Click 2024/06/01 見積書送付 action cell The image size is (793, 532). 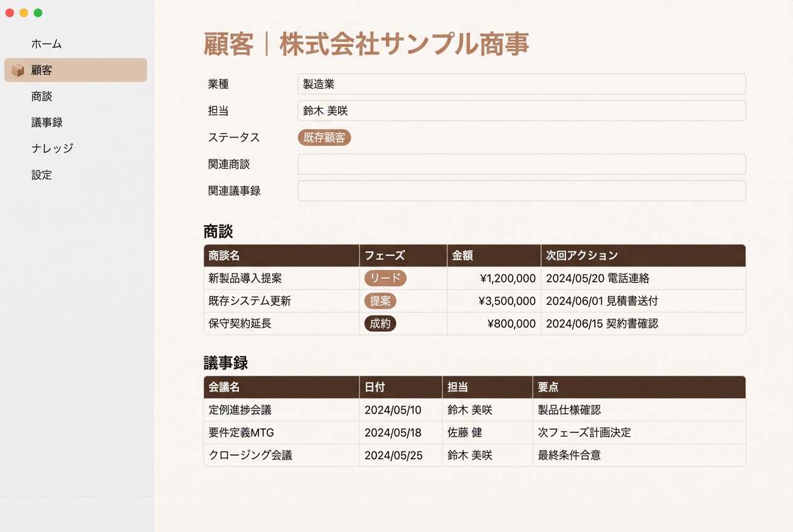[x=643, y=301]
